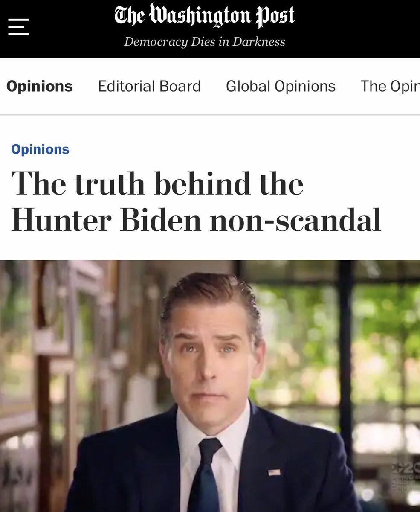This screenshot has height=512, width=420.
Task: Select the bold Opinions section tab
Action: (x=40, y=86)
